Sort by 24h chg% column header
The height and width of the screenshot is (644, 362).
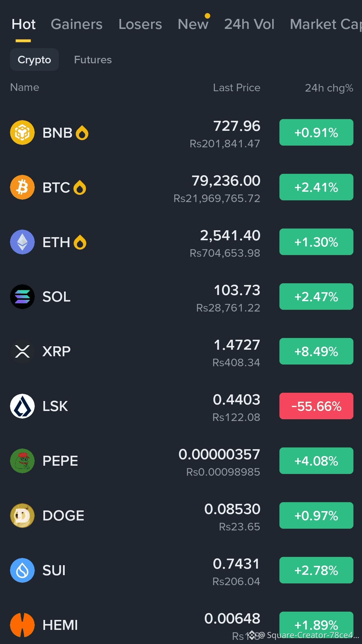click(x=329, y=88)
